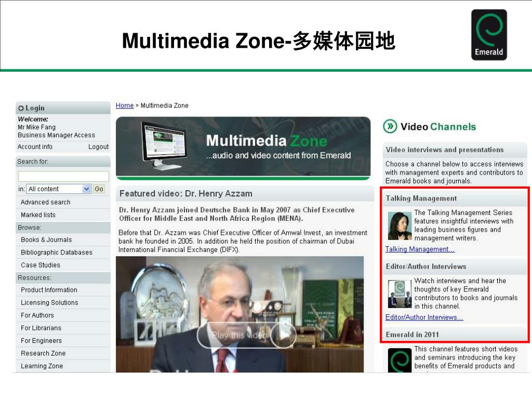This screenshot has height=399, width=532.
Task: Click the Multimedia Zone breadcrumb text
Action: [165, 105]
